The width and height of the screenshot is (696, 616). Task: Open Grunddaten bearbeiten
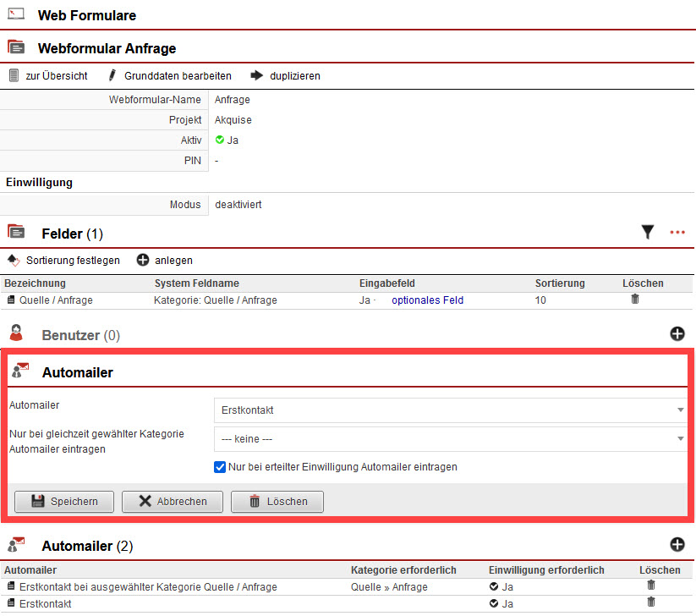point(178,76)
